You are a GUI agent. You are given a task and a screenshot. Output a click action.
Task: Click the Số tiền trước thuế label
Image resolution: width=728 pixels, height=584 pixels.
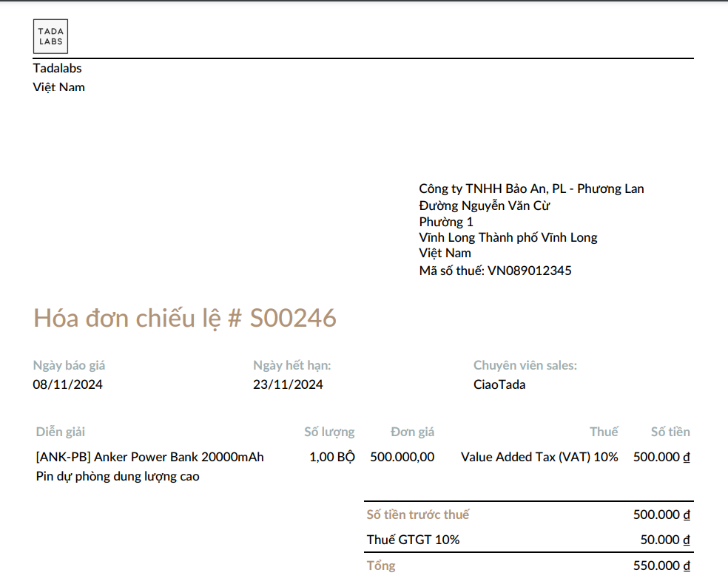[x=418, y=515]
